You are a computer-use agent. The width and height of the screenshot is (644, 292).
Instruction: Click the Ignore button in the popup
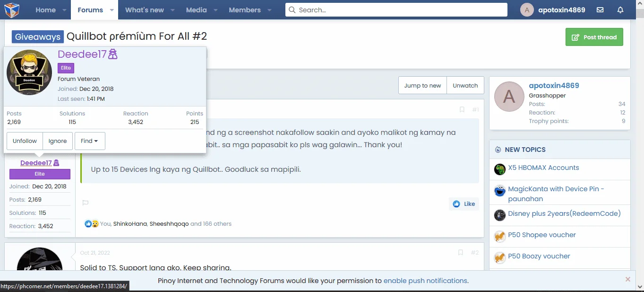pyautogui.click(x=58, y=141)
